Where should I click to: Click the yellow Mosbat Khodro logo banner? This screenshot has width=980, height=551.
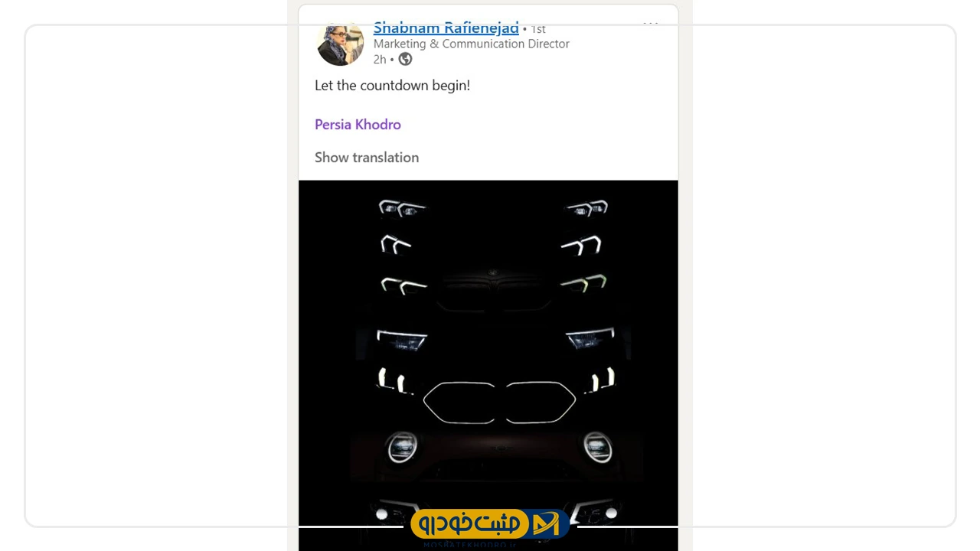tap(490, 524)
